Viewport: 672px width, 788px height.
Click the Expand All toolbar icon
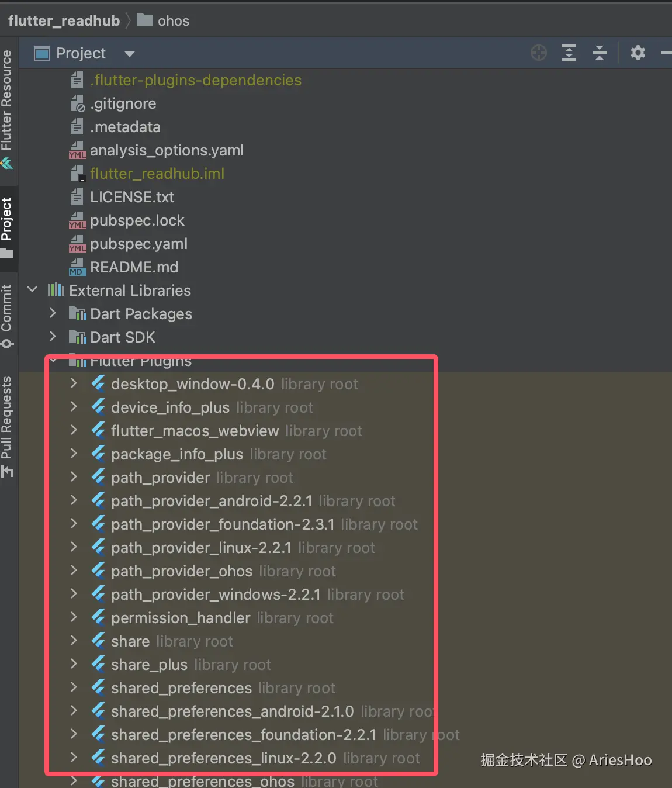(569, 53)
